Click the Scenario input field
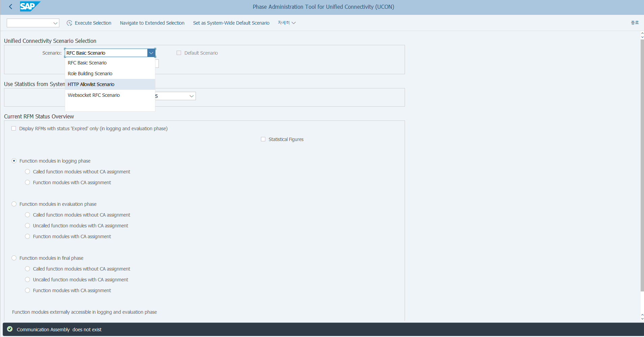Image resolution: width=644 pixels, height=337 pixels. (x=106, y=53)
